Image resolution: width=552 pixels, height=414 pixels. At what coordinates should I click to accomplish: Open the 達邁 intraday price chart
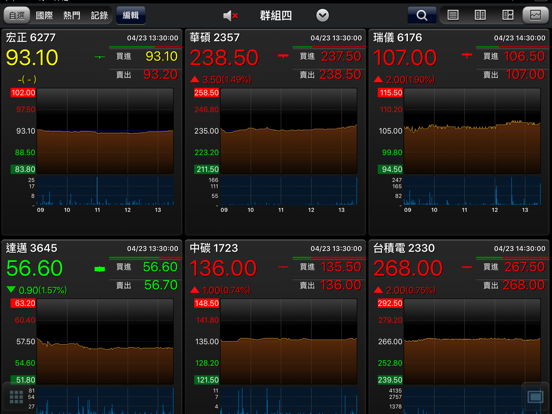coord(105,341)
